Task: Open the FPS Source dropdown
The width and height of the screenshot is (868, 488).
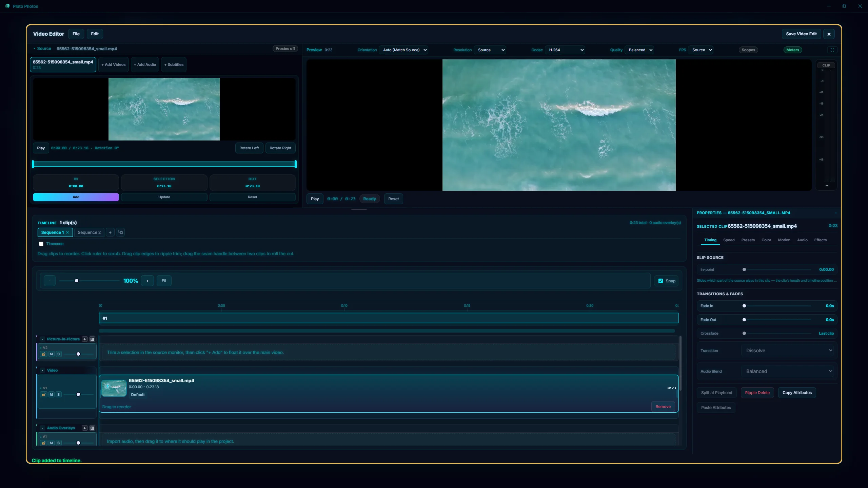Action: (x=701, y=50)
